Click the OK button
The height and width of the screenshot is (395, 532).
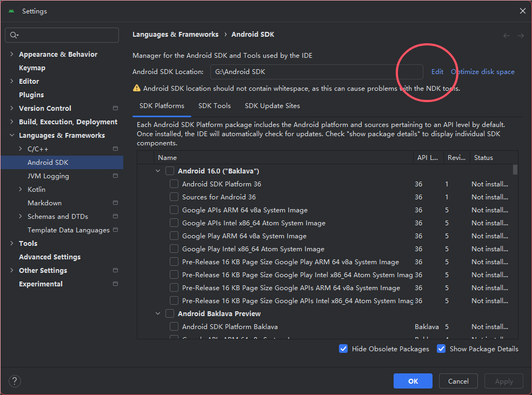pyautogui.click(x=413, y=381)
